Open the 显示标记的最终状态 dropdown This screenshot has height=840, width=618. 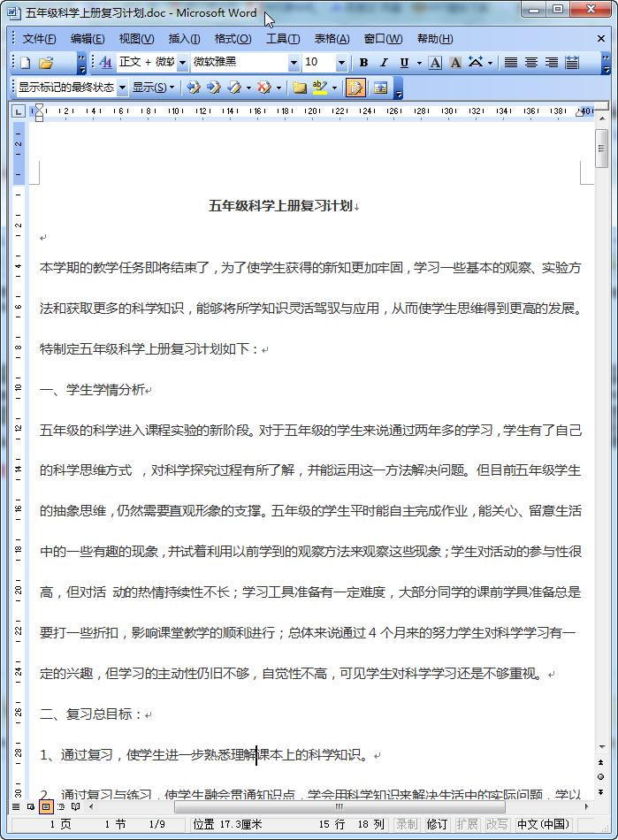coord(122,88)
